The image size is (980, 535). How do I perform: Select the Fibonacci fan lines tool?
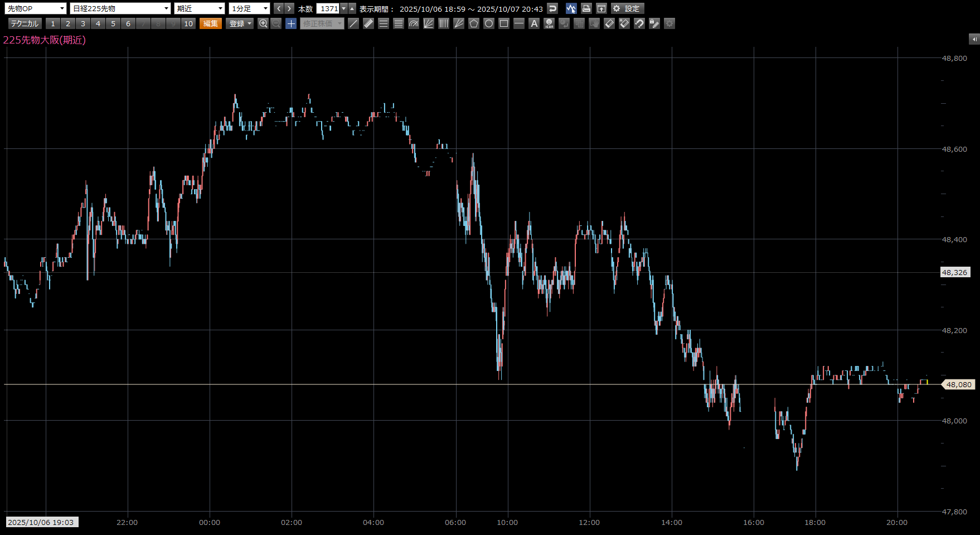(x=429, y=23)
